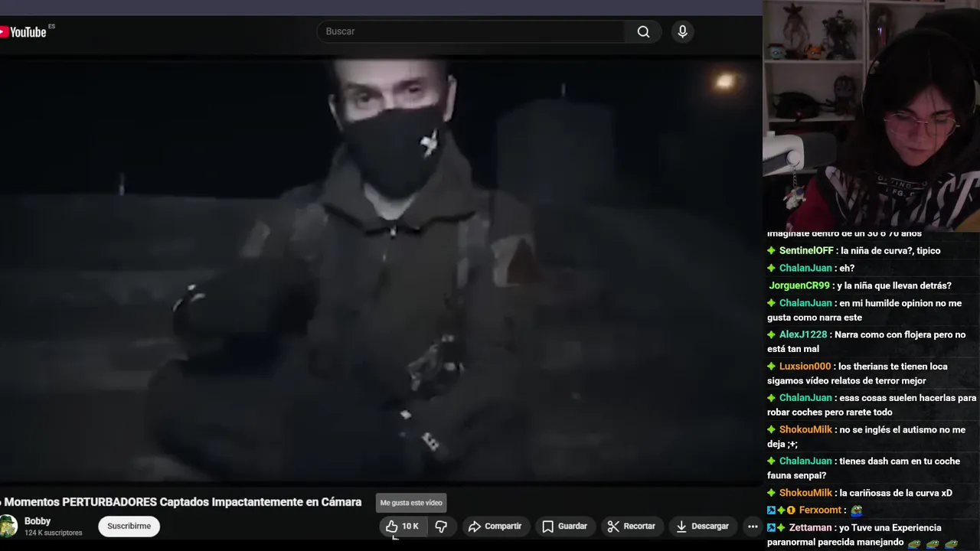The width and height of the screenshot is (980, 551).
Task: Select Ferxoomt chat username
Action: 820,510
